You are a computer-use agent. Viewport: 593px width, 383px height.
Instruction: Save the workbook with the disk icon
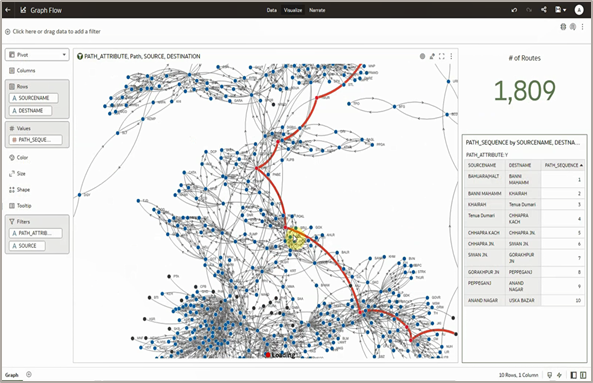pos(558,10)
